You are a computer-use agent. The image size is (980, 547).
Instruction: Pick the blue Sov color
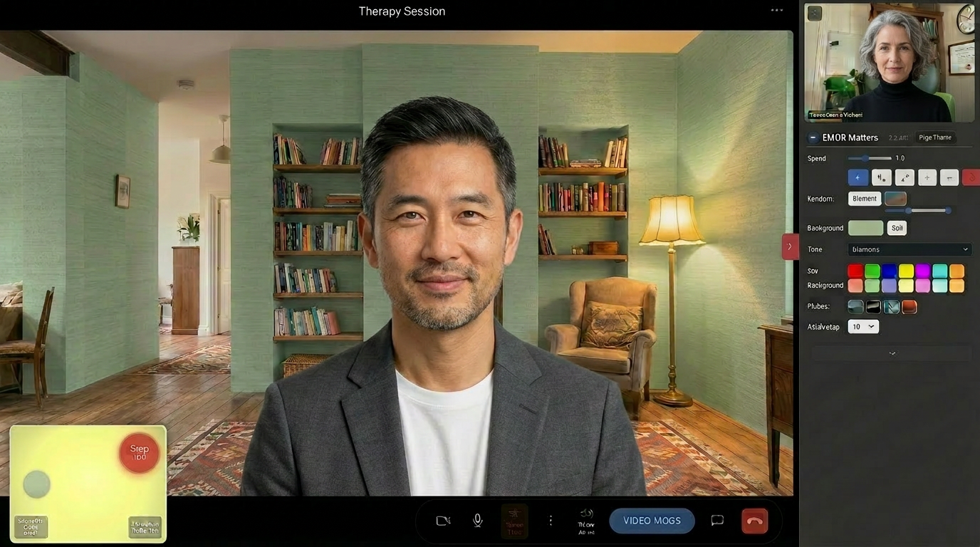890,271
